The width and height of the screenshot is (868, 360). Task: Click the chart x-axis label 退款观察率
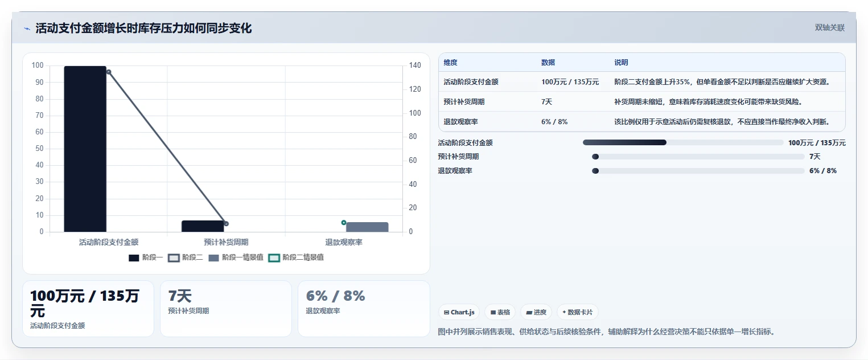click(x=344, y=243)
